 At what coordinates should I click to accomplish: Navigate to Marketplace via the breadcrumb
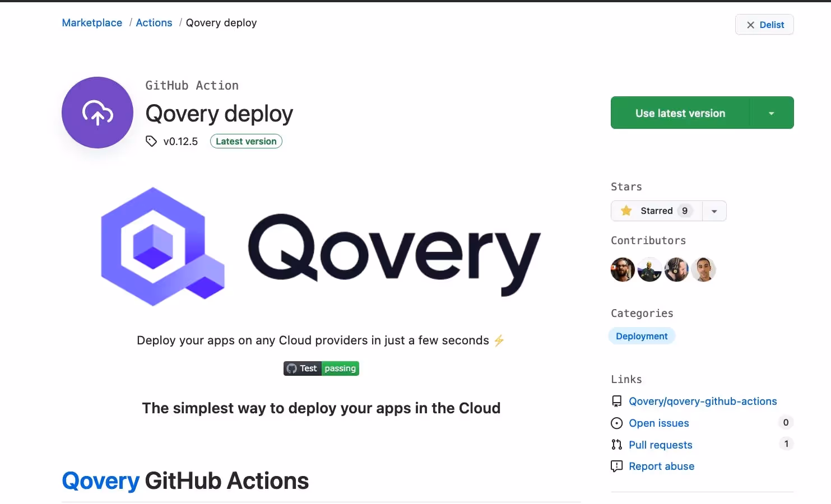91,22
